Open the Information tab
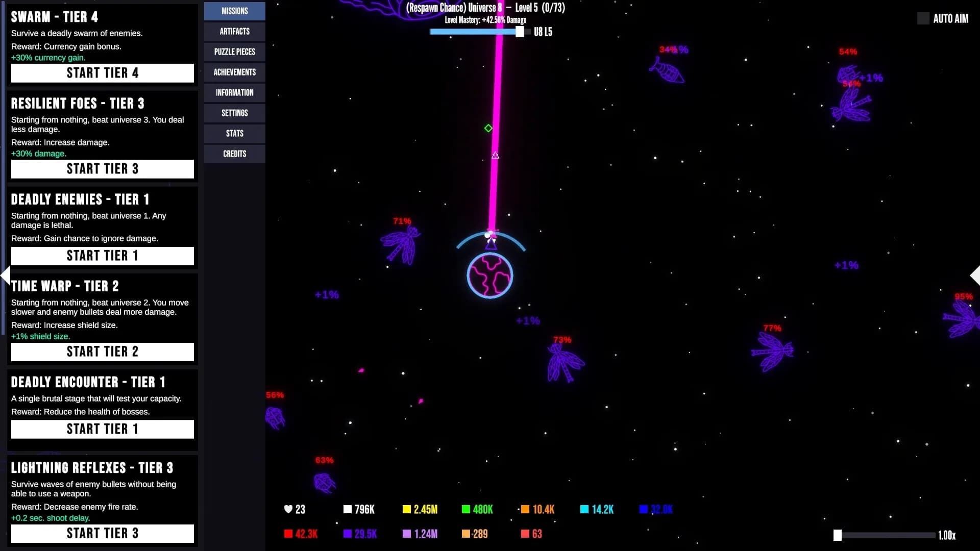The height and width of the screenshot is (551, 980). click(235, 92)
